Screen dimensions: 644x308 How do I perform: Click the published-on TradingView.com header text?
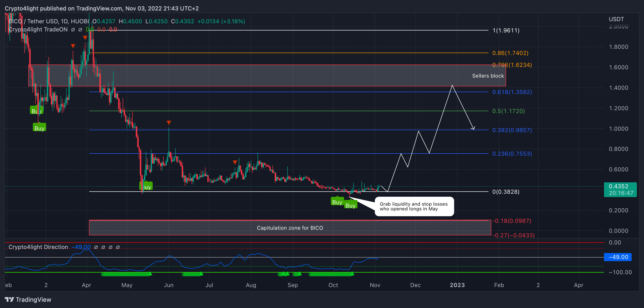[x=102, y=8]
